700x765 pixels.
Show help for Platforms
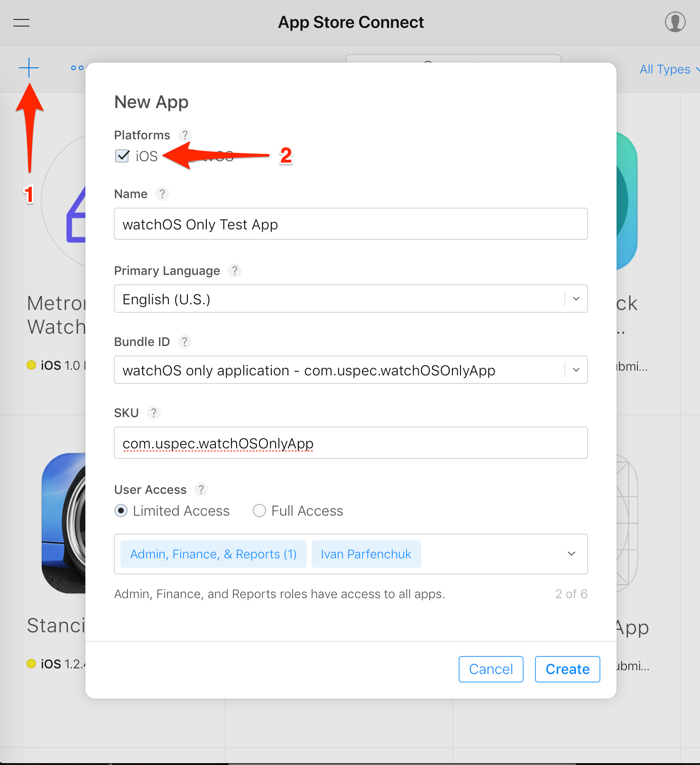[185, 135]
